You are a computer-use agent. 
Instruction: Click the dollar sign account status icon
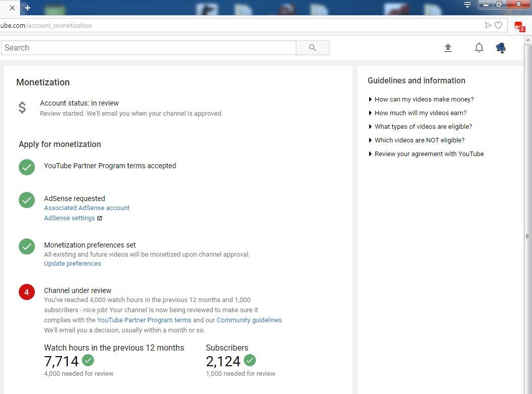(x=22, y=108)
